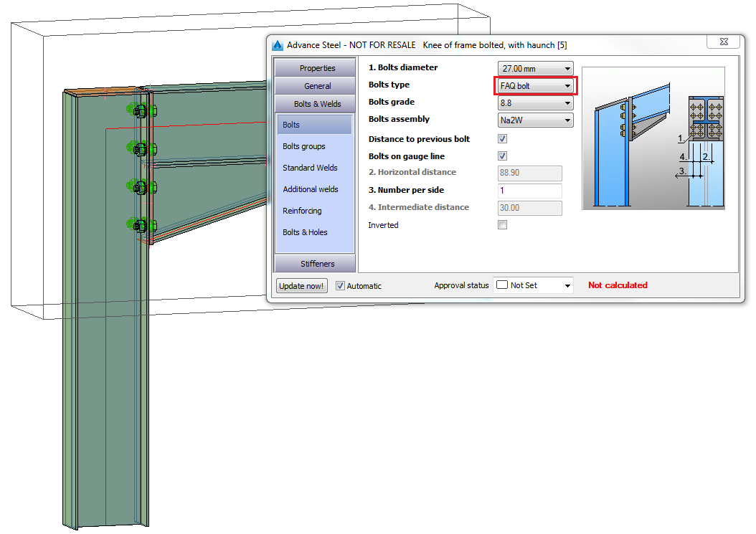
Task: Click the Approval status color swatch
Action: coord(502,285)
